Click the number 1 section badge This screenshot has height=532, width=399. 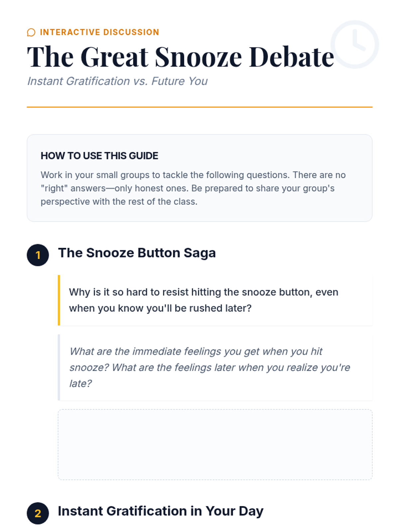point(38,255)
